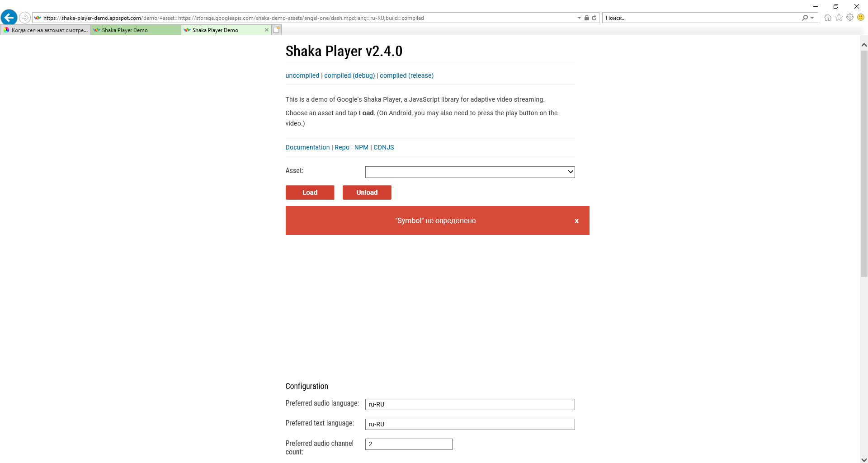Open the Asset dropdown list

(x=470, y=172)
